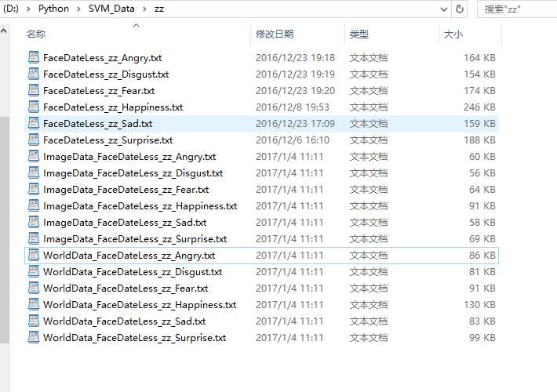Click the FaceDateLess_zz_Surprise.txt file icon

(34, 140)
